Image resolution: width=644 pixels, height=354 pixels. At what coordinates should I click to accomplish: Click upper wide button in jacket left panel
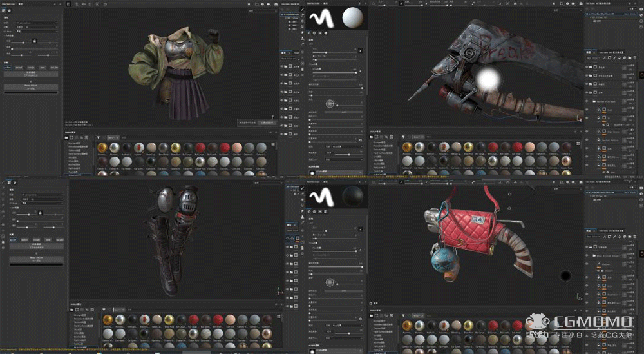[x=31, y=74]
